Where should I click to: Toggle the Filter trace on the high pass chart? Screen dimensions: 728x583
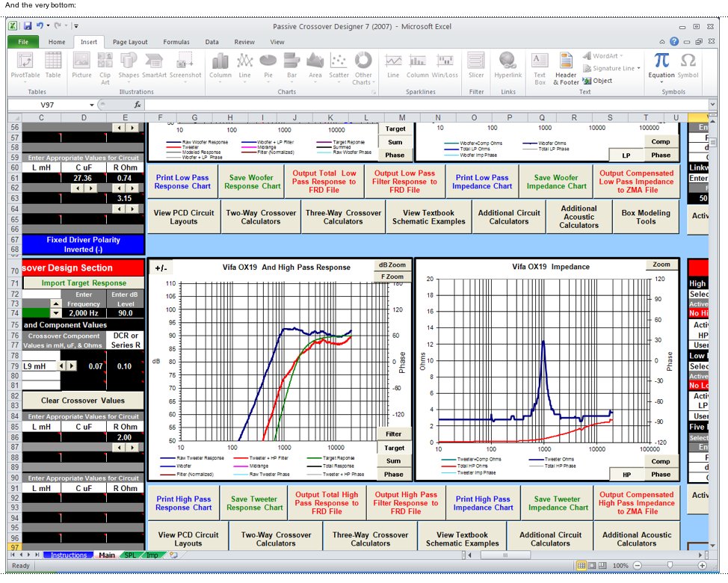tap(393, 434)
